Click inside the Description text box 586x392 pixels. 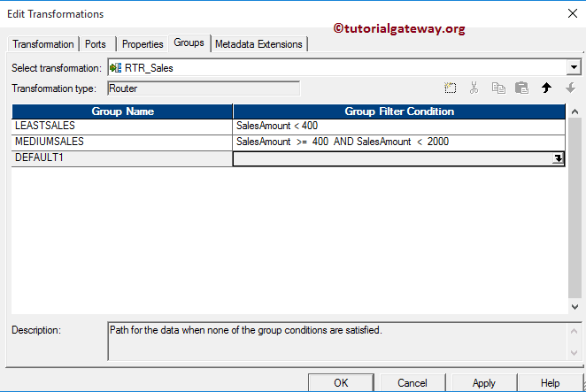tap(338, 342)
